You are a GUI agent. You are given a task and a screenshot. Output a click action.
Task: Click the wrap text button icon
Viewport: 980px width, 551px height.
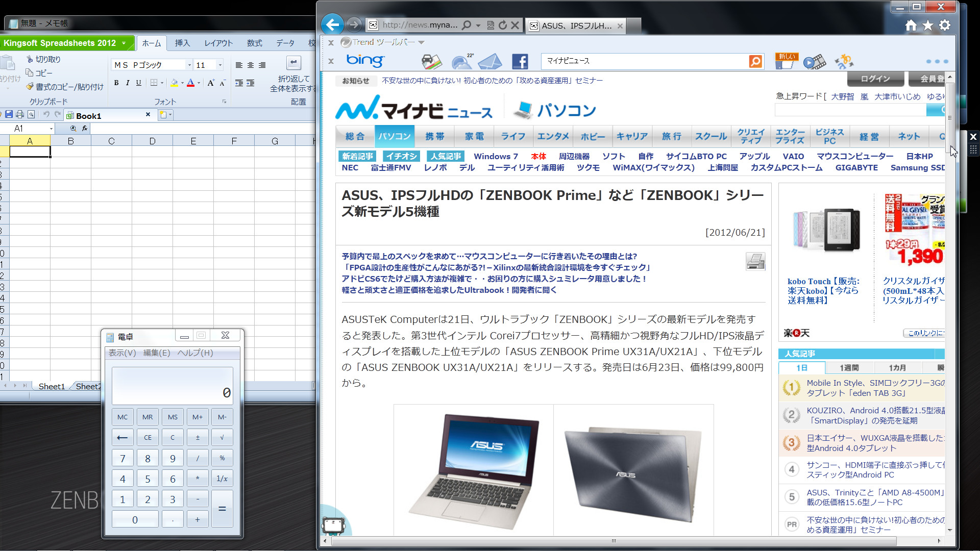click(x=293, y=63)
